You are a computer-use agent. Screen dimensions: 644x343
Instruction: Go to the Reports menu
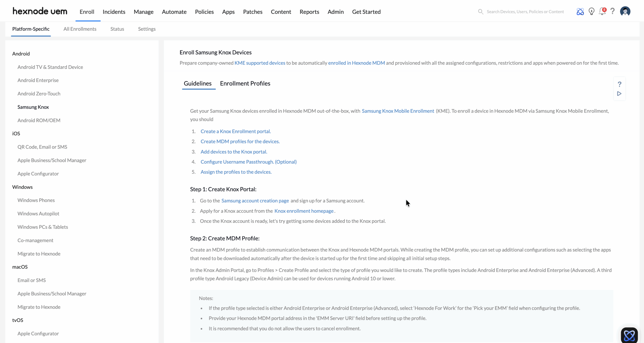[x=309, y=12]
